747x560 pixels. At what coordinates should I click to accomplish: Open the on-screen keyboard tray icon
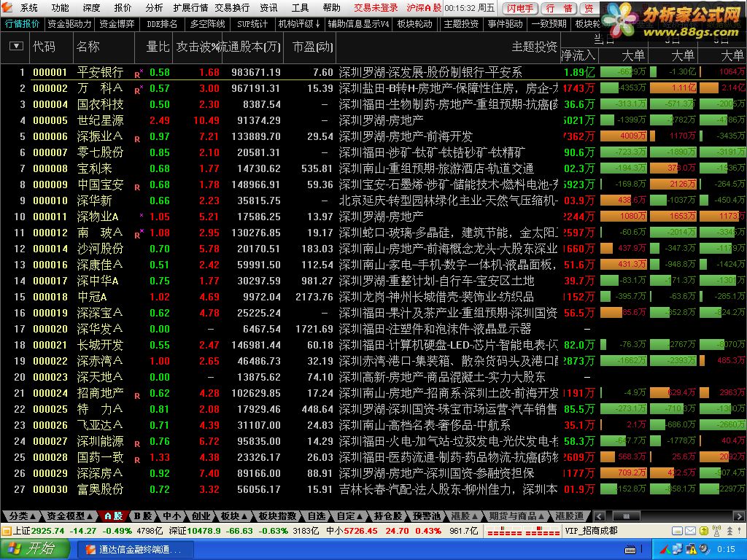630,550
